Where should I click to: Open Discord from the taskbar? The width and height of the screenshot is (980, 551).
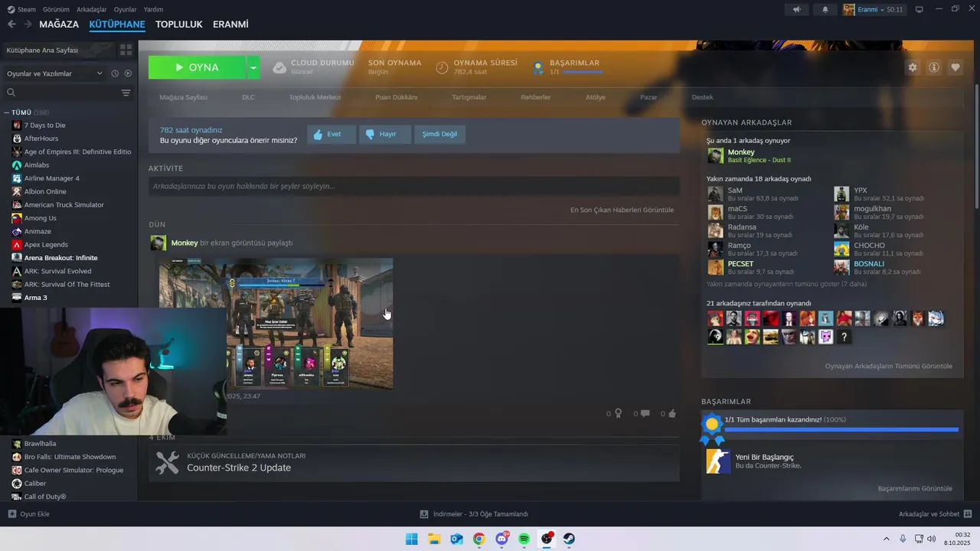point(501,539)
